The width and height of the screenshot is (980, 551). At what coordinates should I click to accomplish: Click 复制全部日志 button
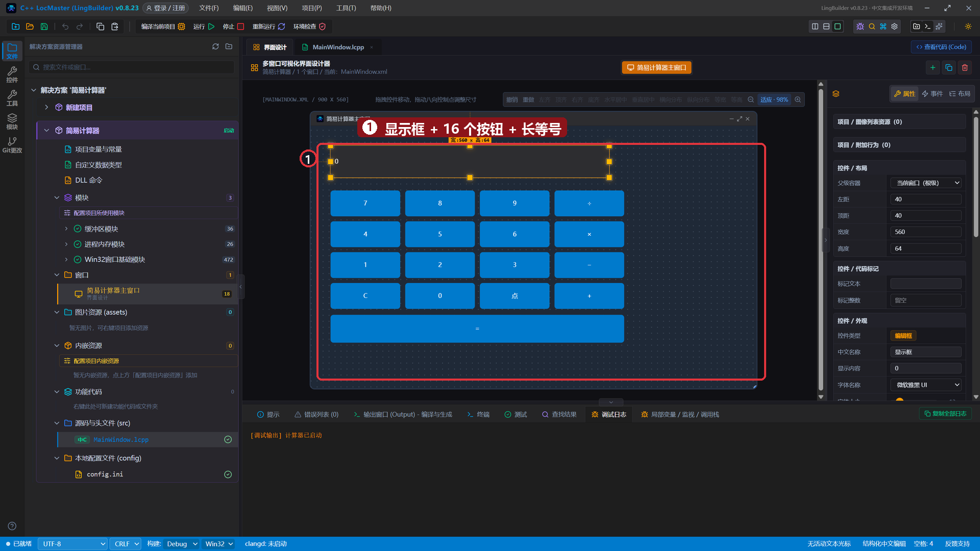(x=945, y=414)
